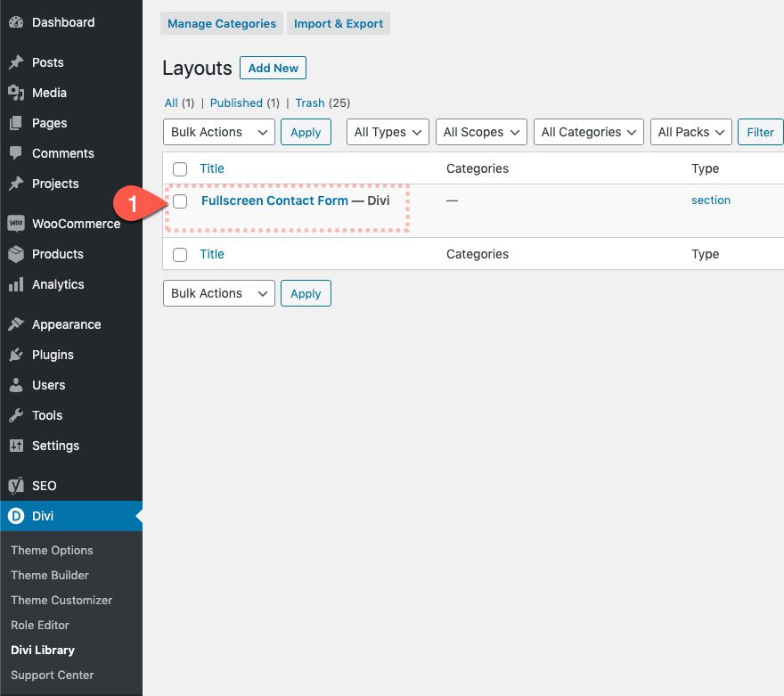Open Theme Builder from the Divi submenu
The width and height of the screenshot is (784, 696).
[x=49, y=575]
